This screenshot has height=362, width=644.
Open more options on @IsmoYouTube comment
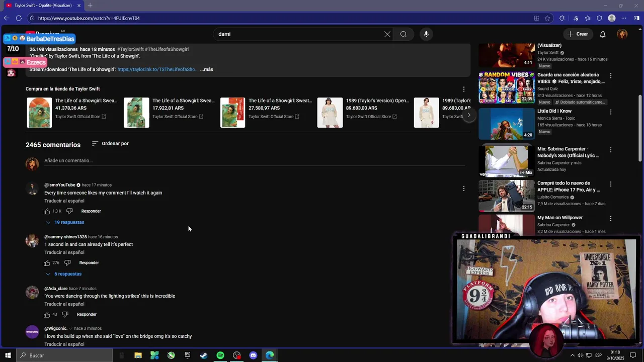[x=464, y=189]
